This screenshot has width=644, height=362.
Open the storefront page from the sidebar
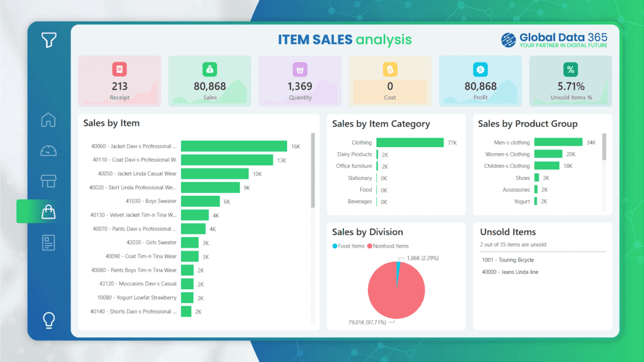(x=48, y=181)
